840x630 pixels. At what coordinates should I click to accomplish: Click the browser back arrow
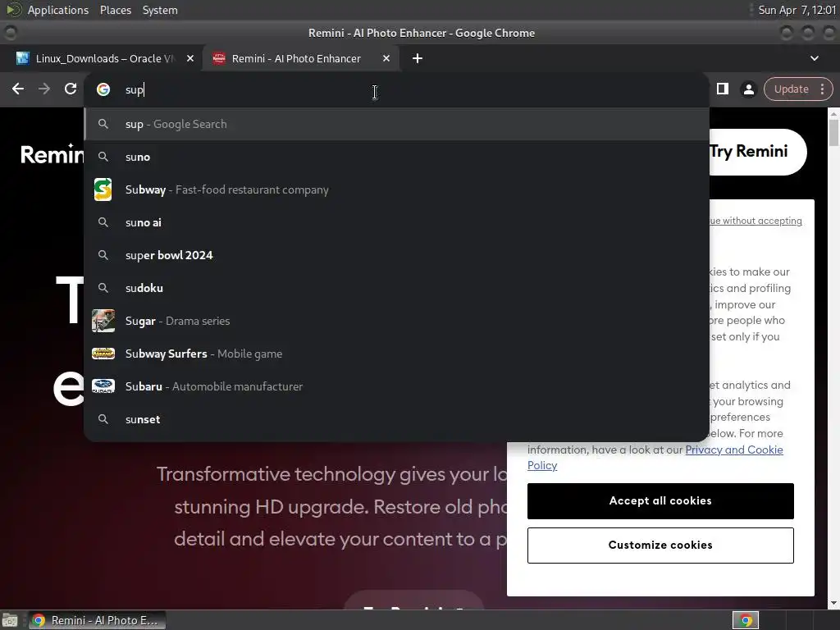[18, 89]
